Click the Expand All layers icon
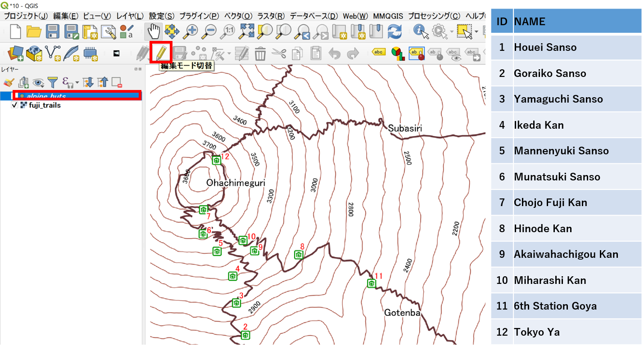644x346 pixels. click(88, 82)
